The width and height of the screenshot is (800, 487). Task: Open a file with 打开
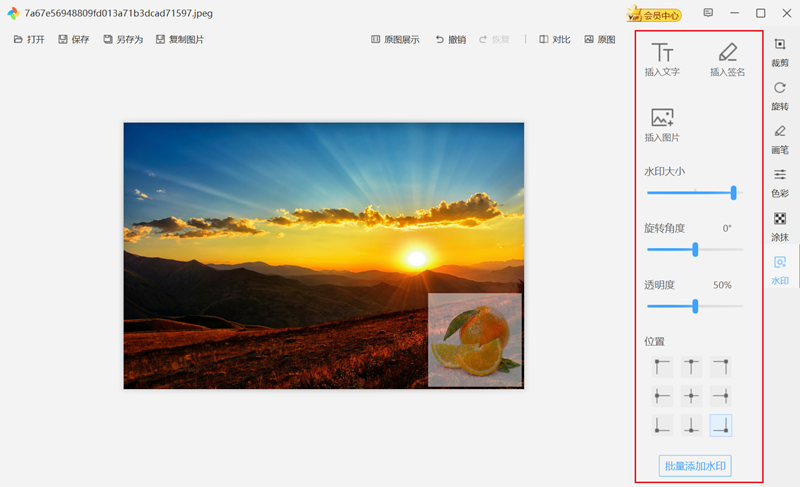coord(29,40)
